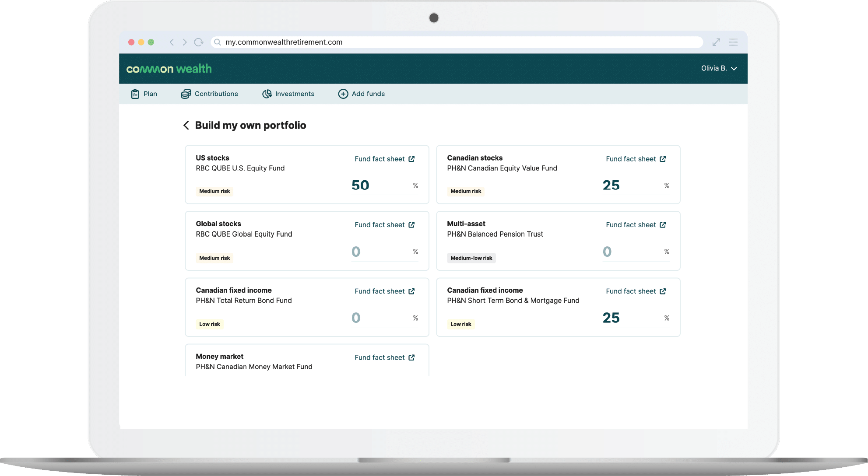Open Fund fact sheet for Multi-asset

[x=636, y=225]
